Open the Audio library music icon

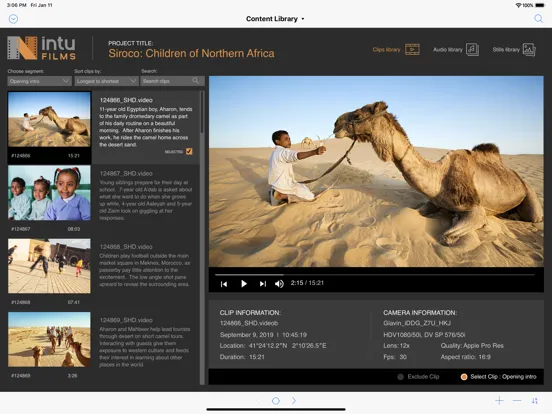(x=472, y=49)
